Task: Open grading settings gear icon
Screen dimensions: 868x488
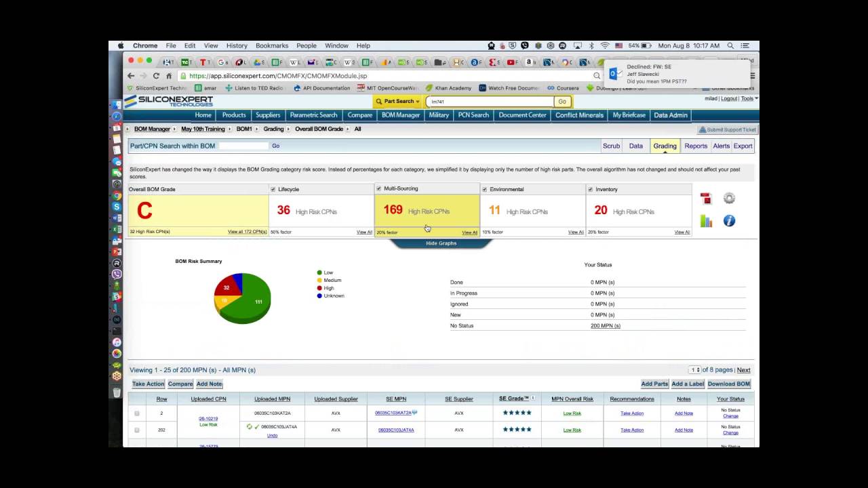Action: (729, 199)
